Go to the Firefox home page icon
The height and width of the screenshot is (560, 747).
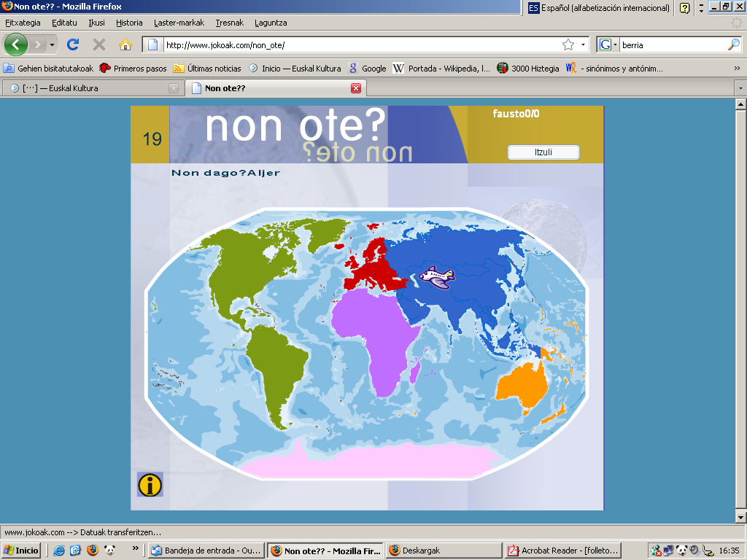pos(125,44)
